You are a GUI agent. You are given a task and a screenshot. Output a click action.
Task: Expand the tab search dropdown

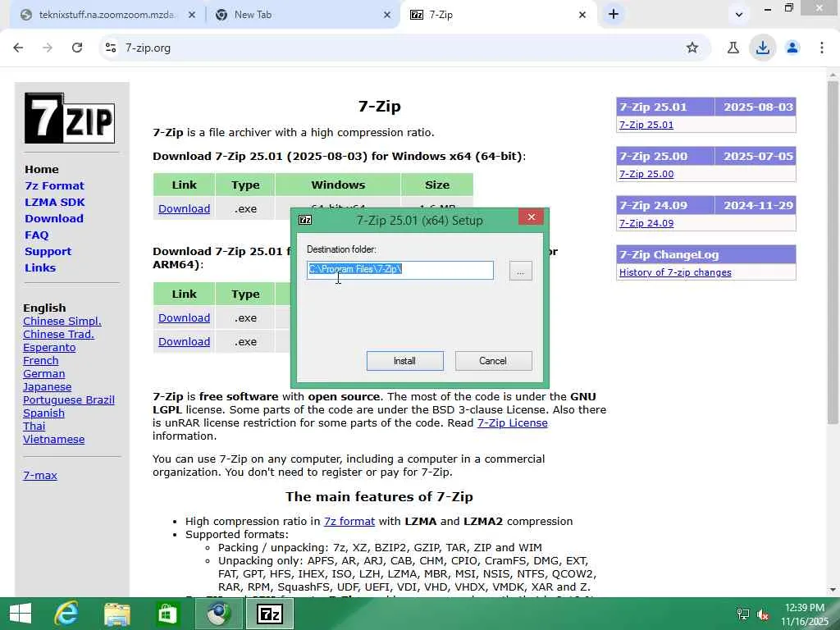pyautogui.click(x=739, y=15)
